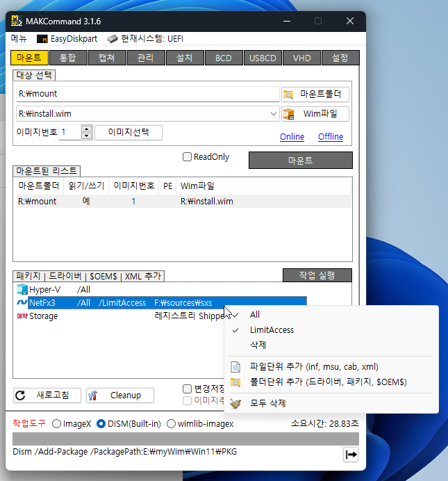Click the 마운트폴더 browse button

coord(315,94)
